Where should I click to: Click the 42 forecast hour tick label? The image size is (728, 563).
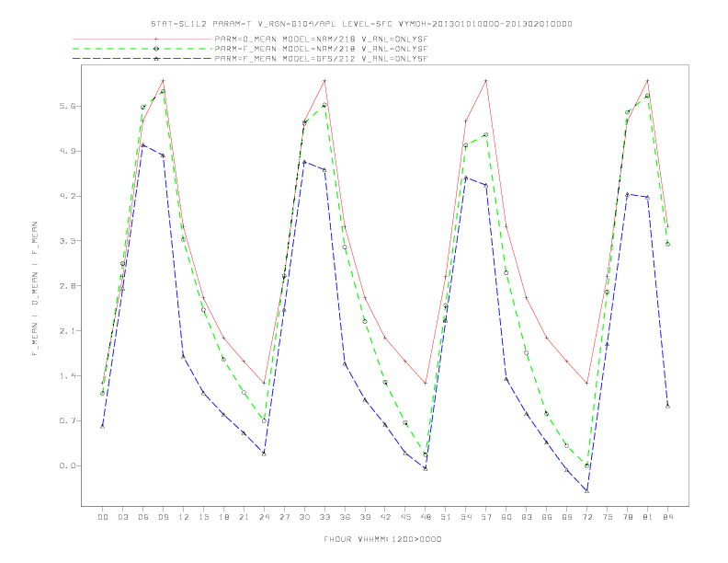(x=385, y=517)
